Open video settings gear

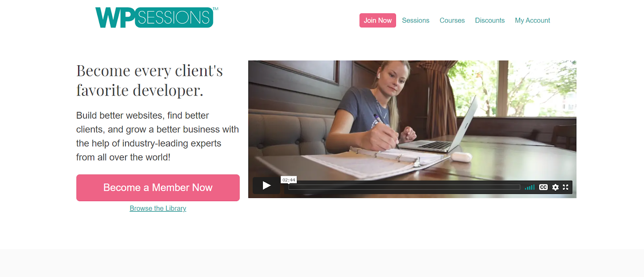click(x=555, y=187)
